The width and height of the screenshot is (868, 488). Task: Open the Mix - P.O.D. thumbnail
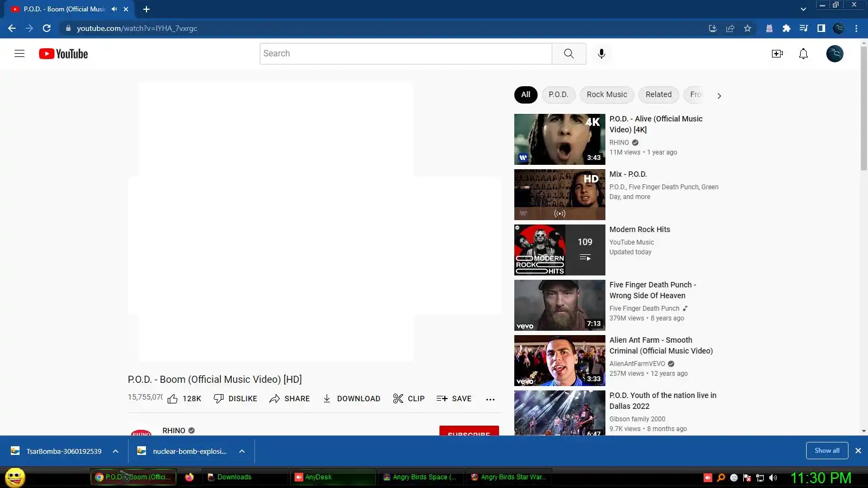(560, 195)
